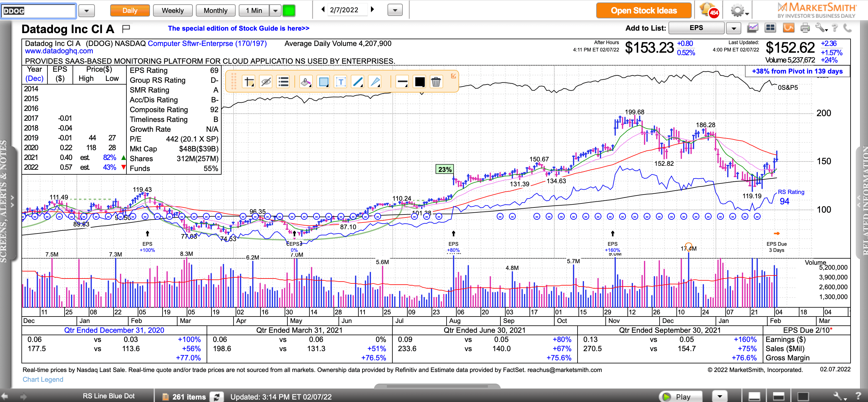868x402 pixels.
Task: Click the 2/7/2022 date field
Action: point(347,10)
